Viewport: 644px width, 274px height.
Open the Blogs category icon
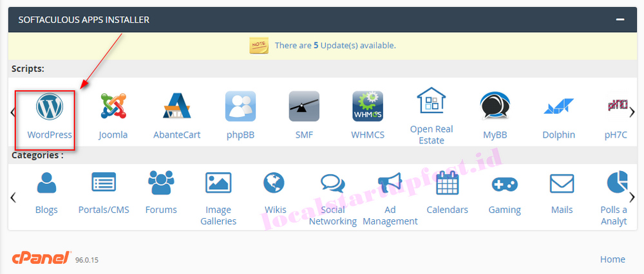46,183
